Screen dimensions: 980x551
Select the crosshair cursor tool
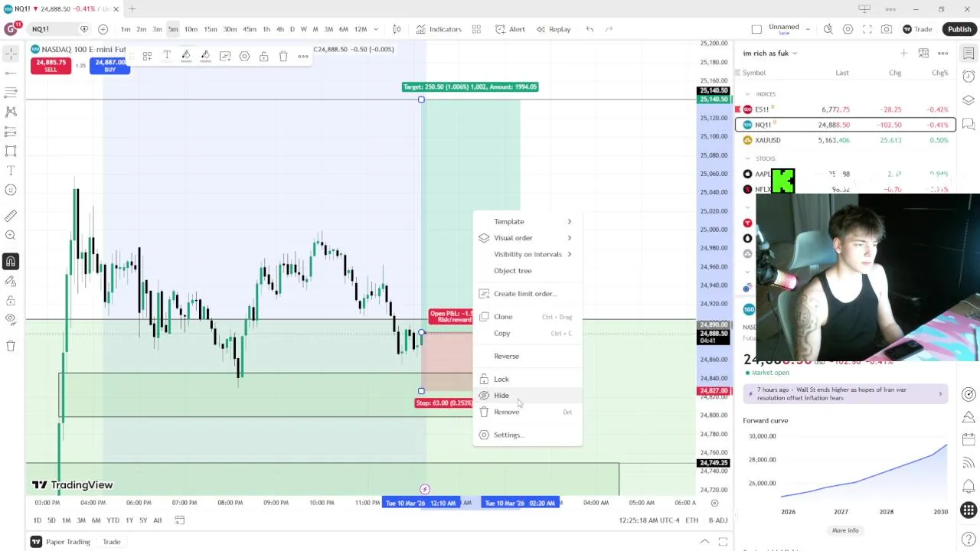tap(11, 54)
